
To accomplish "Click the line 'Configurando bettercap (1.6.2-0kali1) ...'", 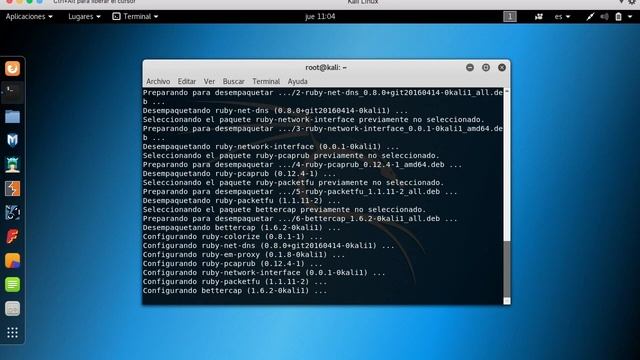I will click(235, 291).
